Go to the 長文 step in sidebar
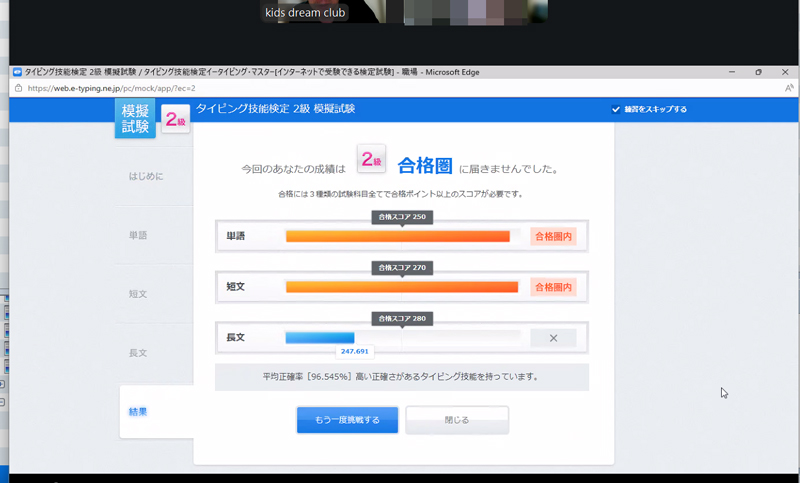The height and width of the screenshot is (483, 800). coord(138,353)
